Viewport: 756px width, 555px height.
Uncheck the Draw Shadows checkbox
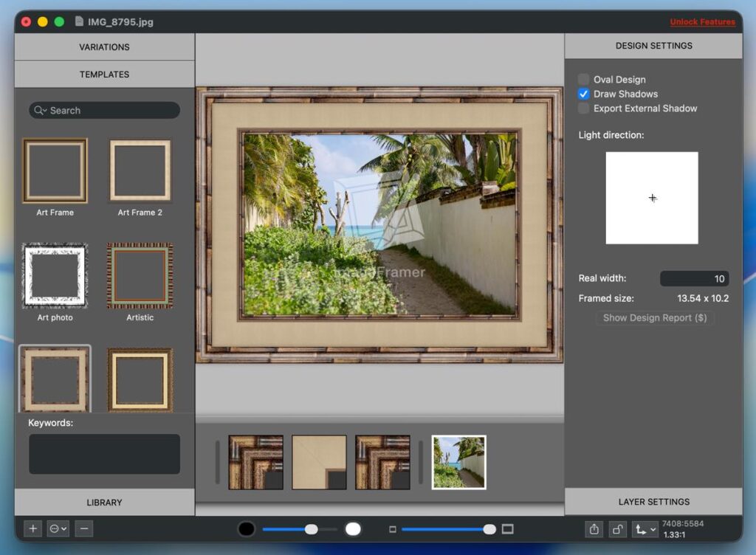[x=584, y=94]
